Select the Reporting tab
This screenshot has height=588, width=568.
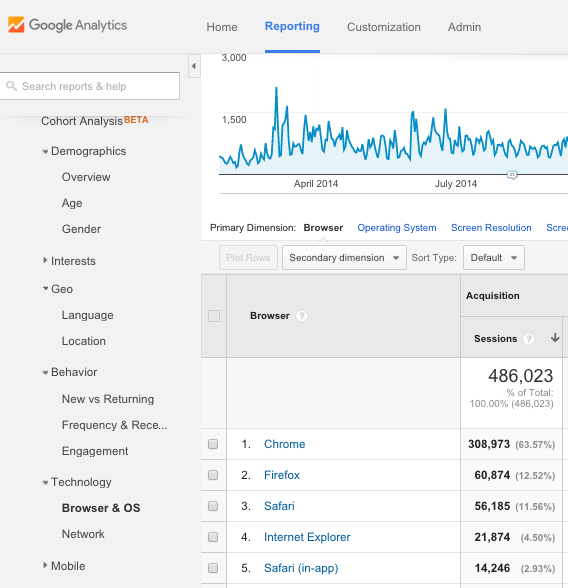point(292,26)
